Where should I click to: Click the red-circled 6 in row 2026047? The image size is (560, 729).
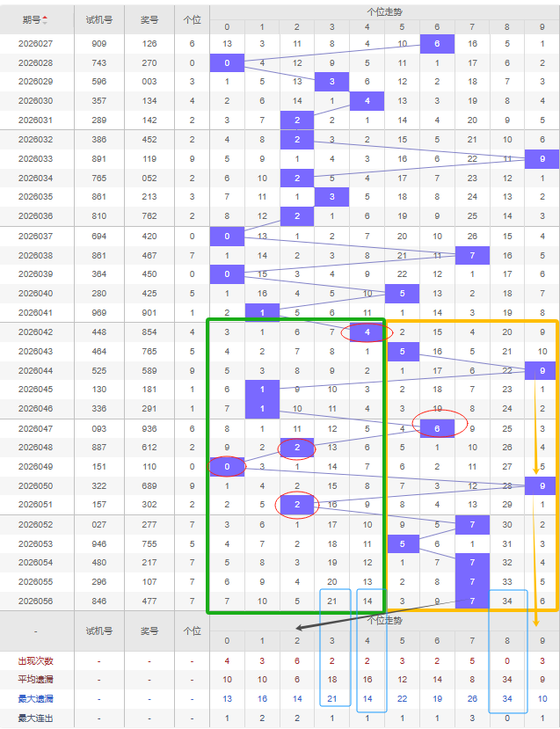click(x=437, y=428)
